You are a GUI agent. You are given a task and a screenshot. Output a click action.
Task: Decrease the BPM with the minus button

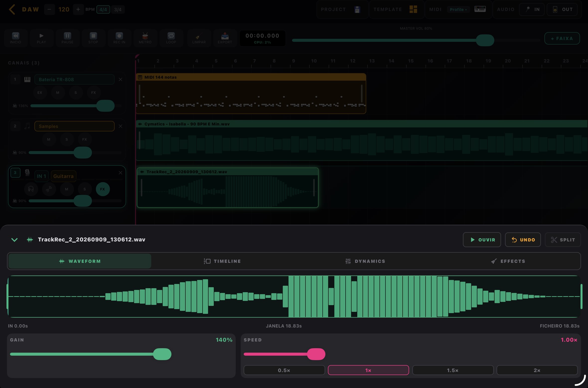tap(49, 9)
